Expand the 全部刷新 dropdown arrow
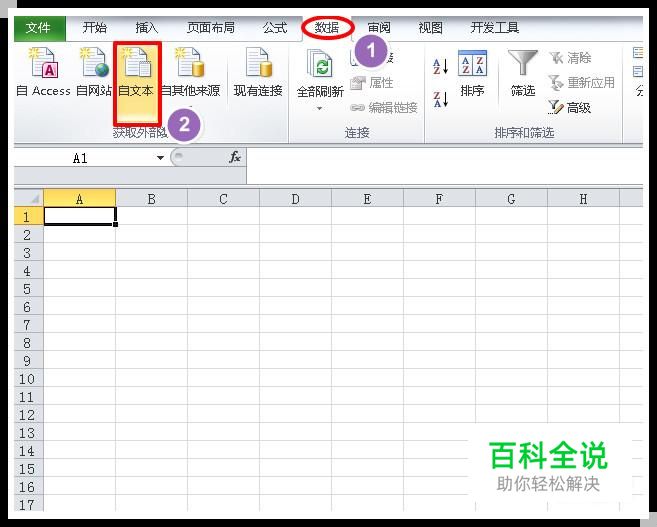The width and height of the screenshot is (657, 527). pyautogui.click(x=319, y=108)
